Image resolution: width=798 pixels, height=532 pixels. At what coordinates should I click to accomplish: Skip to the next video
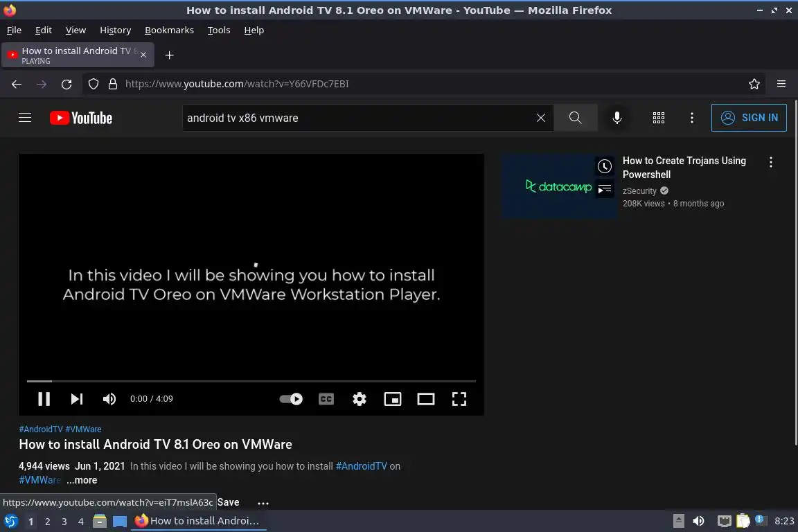pos(76,398)
